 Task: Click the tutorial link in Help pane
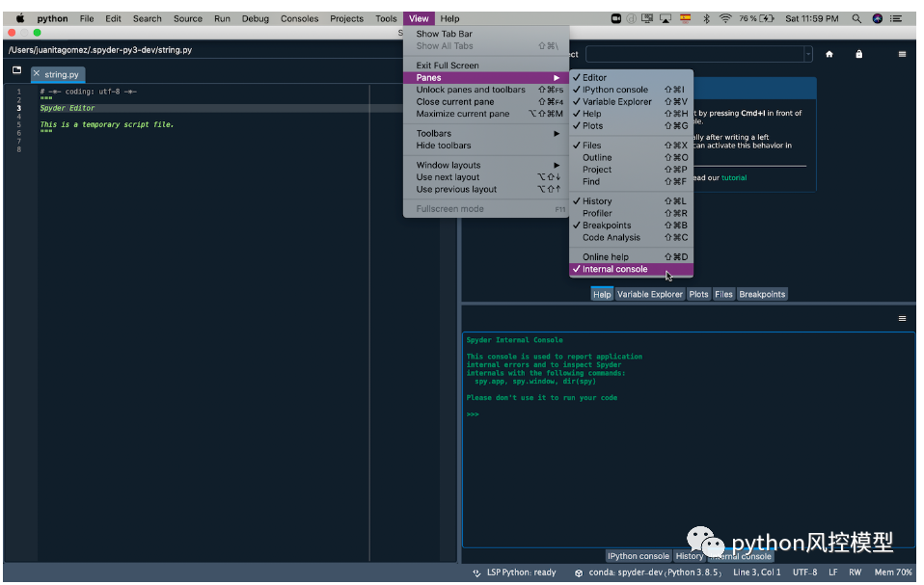click(x=734, y=178)
